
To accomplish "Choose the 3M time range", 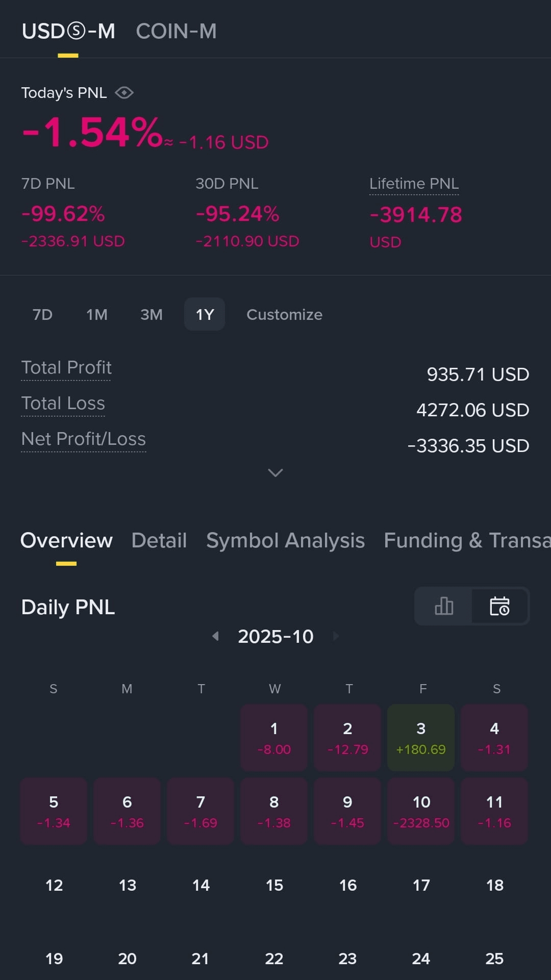I will click(152, 314).
